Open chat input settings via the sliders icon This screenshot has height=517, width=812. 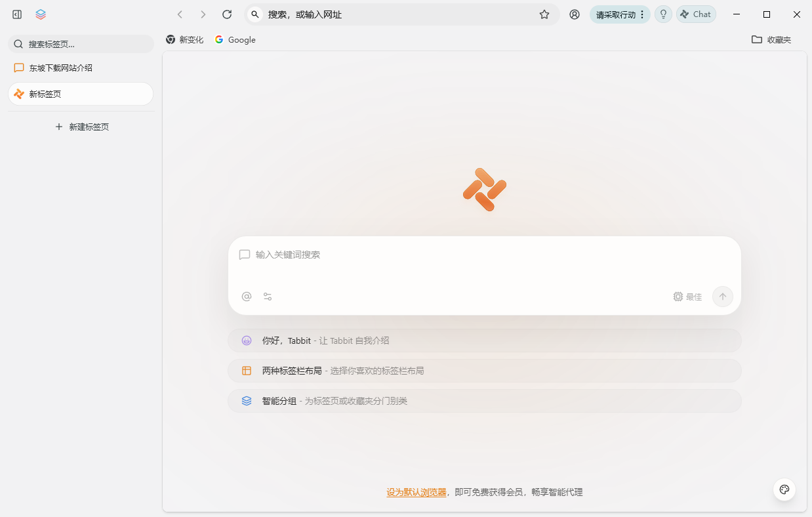coord(267,296)
